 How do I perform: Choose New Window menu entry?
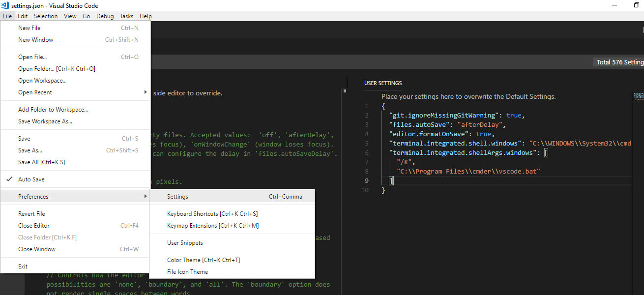tap(75, 40)
